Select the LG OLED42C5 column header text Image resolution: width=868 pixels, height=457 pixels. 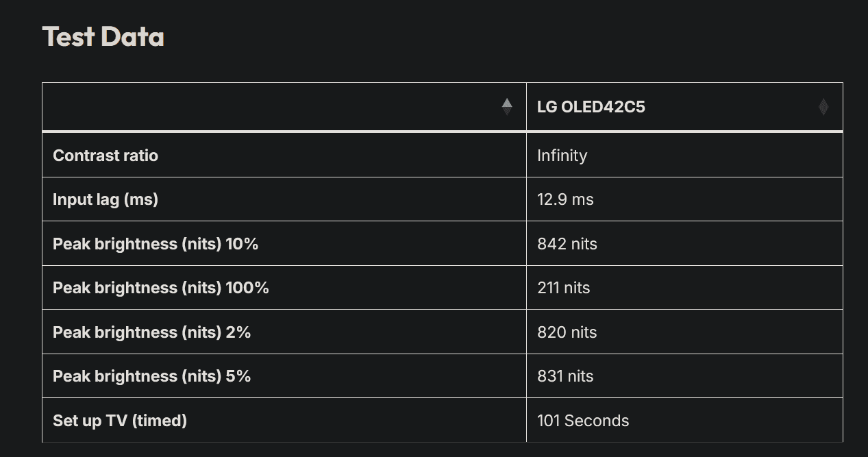591,107
